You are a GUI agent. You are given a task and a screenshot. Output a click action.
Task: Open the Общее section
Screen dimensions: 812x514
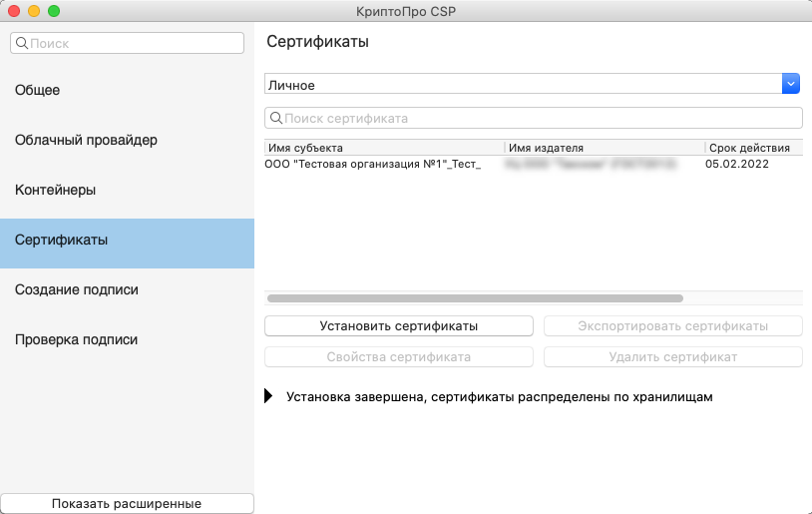pos(38,90)
